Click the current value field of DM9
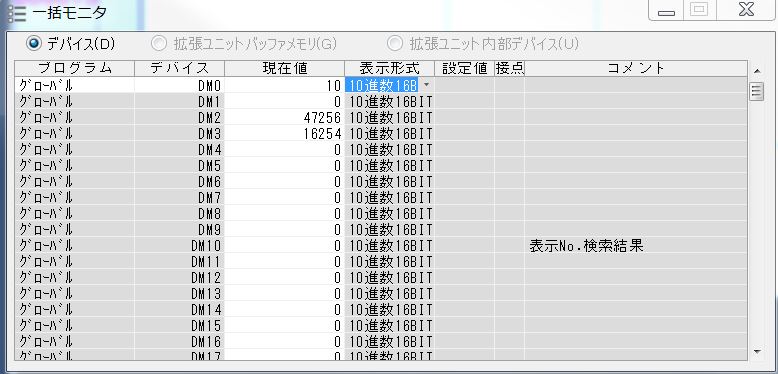Image resolution: width=778 pixels, height=374 pixels. tap(285, 230)
